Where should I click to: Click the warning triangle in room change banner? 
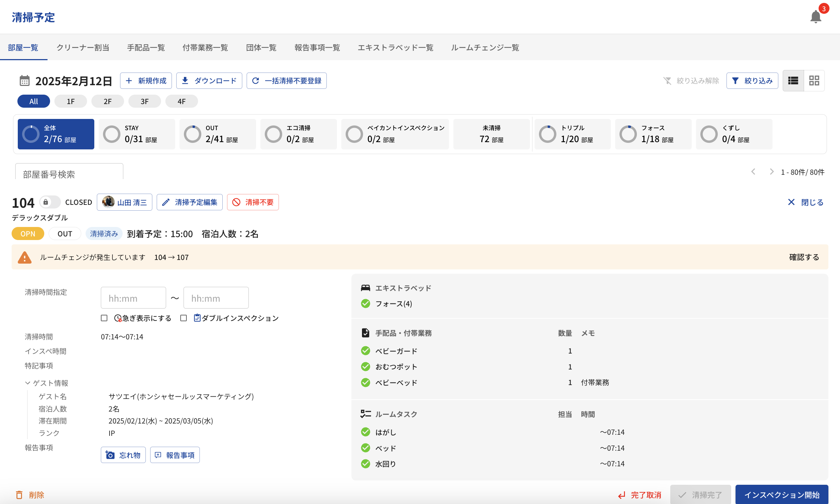click(25, 257)
